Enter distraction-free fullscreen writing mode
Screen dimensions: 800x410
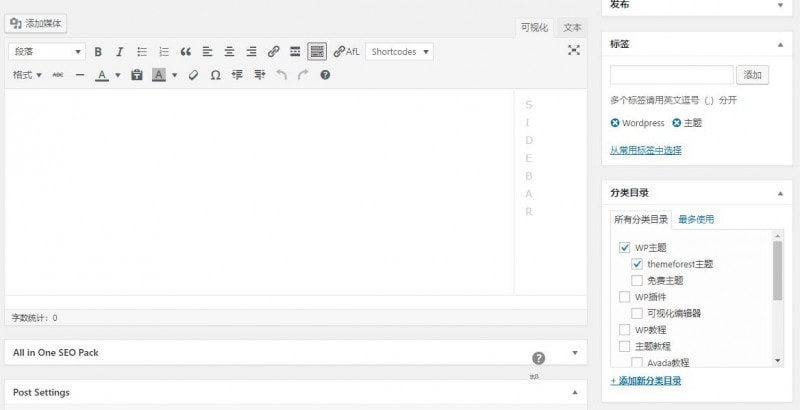coord(574,51)
